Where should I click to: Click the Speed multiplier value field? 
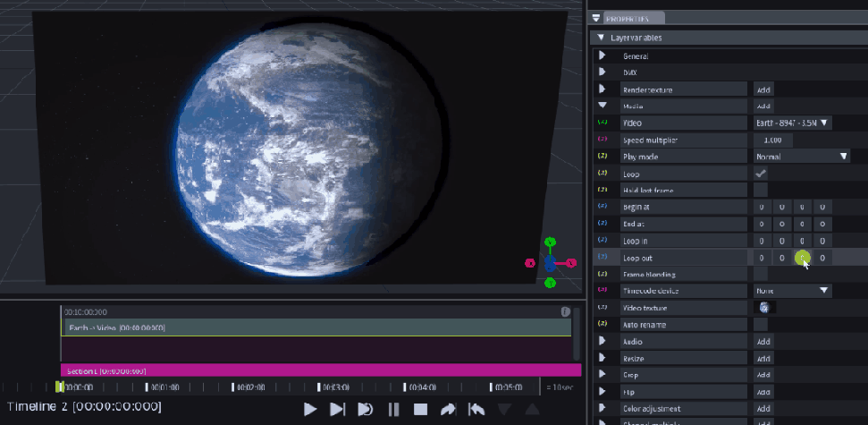772,140
